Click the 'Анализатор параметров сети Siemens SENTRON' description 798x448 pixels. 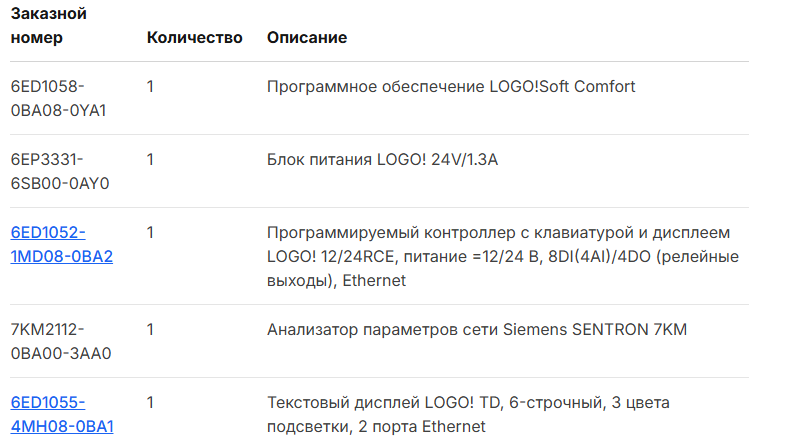pyautogui.click(x=477, y=330)
